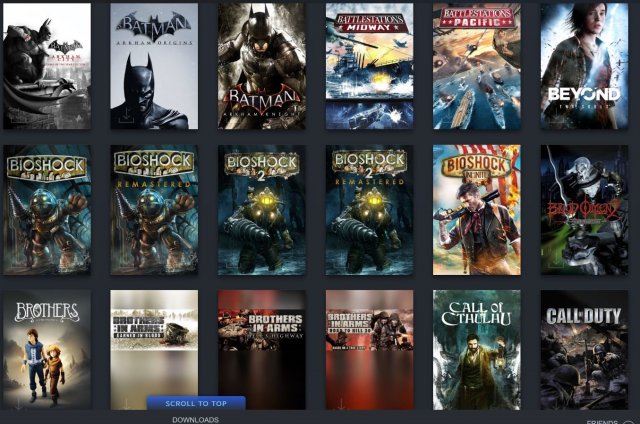The height and width of the screenshot is (424, 640).
Task: Open Brothers in Arms Hell's Highway tile
Action: point(261,350)
